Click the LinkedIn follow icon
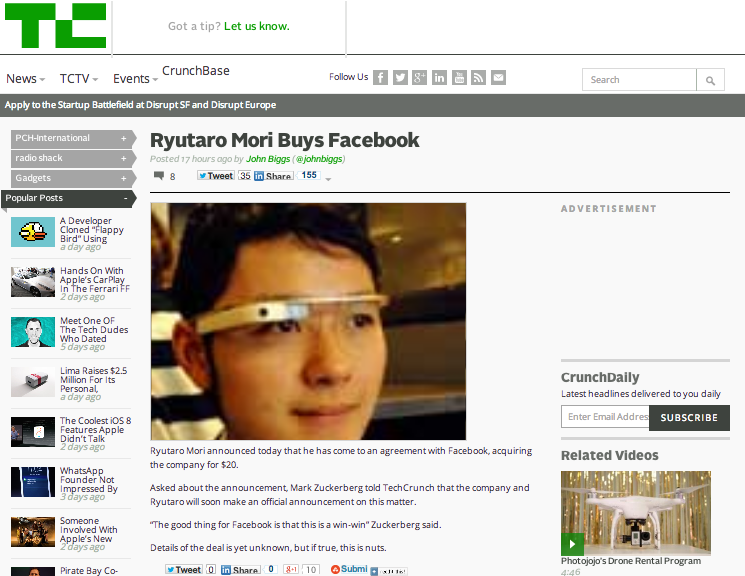The image size is (745, 576). click(x=440, y=78)
